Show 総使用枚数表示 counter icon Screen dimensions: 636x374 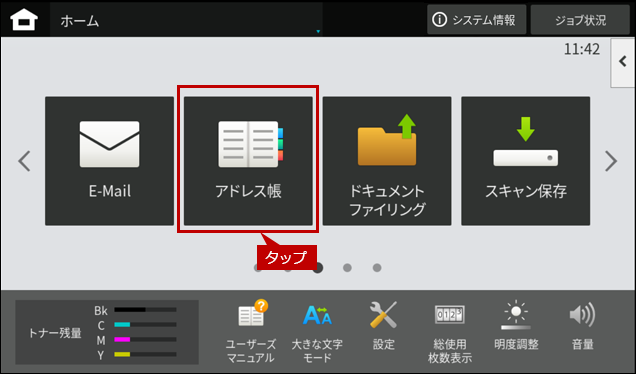coord(450,331)
